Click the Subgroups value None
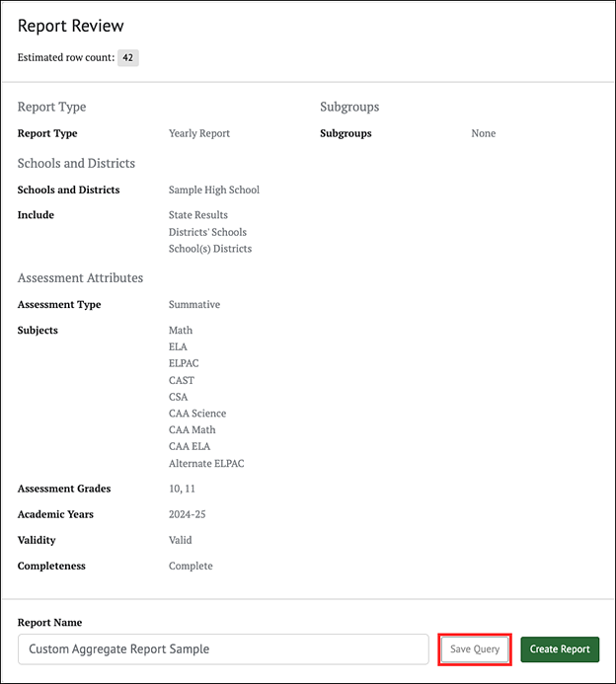616x684 pixels. (x=484, y=133)
